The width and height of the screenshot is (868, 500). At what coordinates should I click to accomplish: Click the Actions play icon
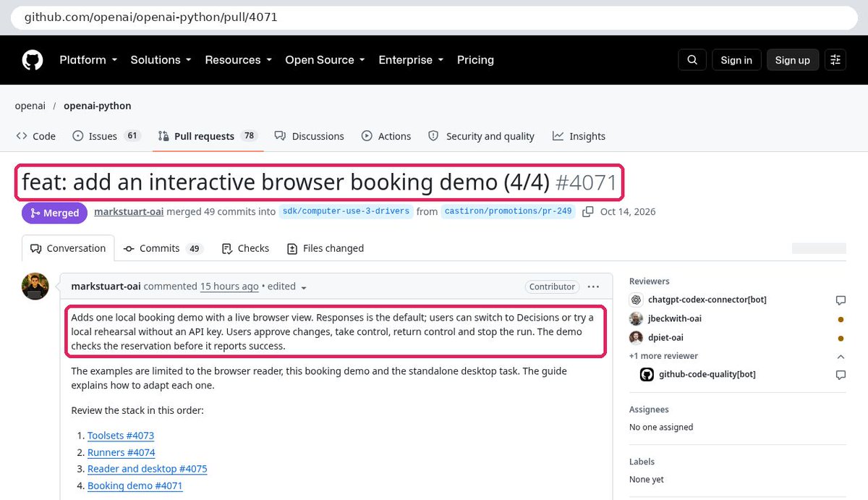367,136
